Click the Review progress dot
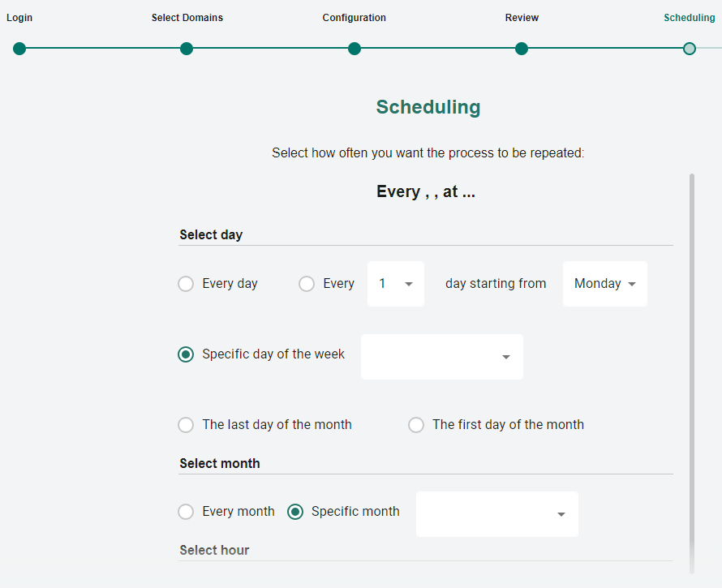722x588 pixels. coord(522,49)
